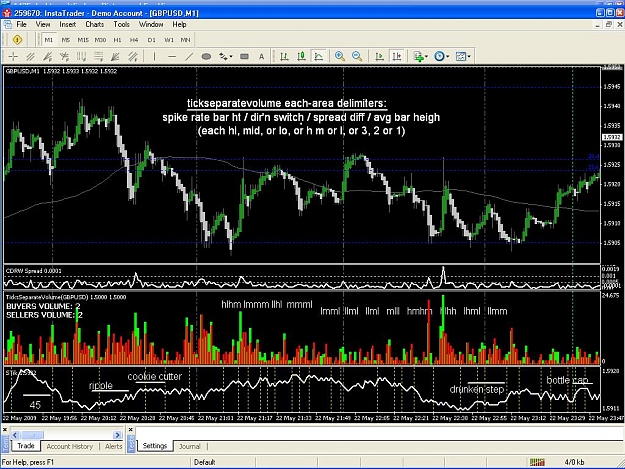Select the Text label tool

tap(261, 57)
